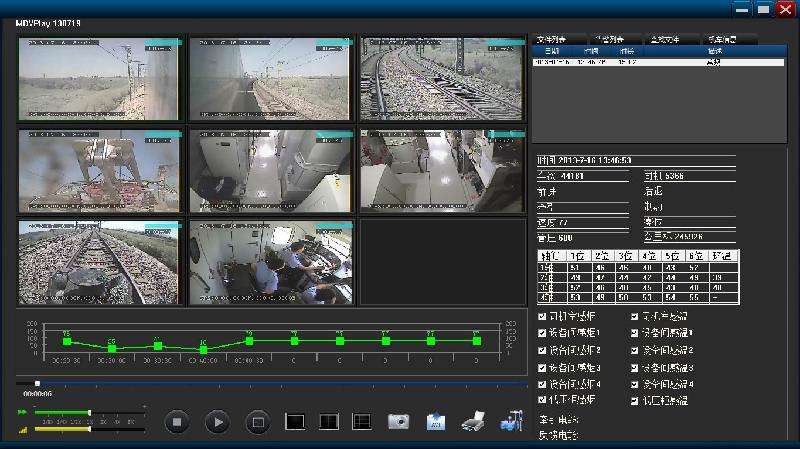Uncheck the last checkbox in right column

click(635, 401)
